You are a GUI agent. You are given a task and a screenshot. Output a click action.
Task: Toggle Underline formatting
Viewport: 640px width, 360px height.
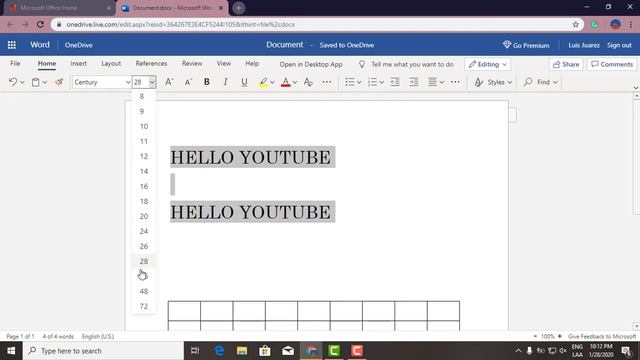(244, 82)
